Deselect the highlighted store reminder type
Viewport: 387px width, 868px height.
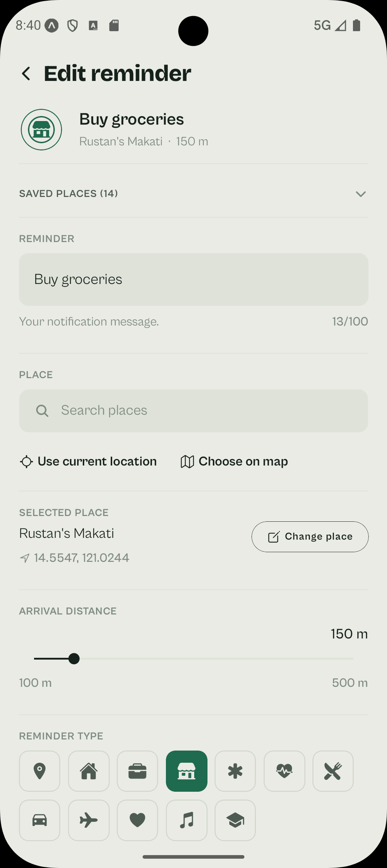[x=187, y=771]
